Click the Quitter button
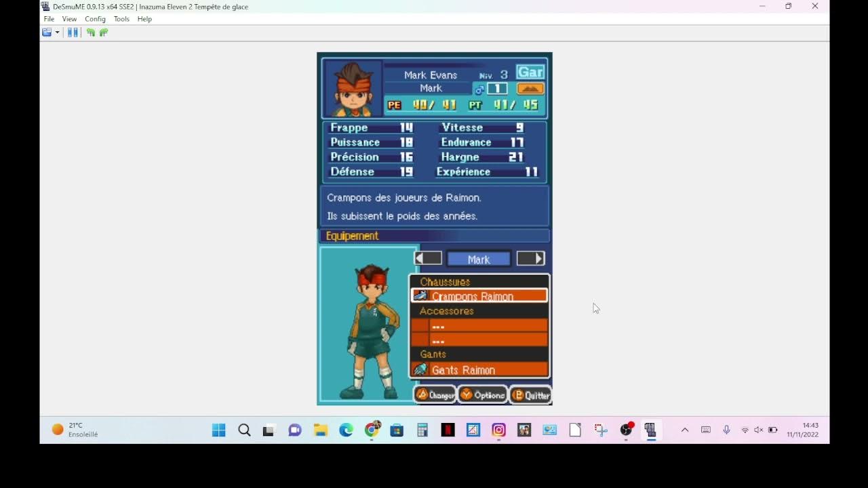The width and height of the screenshot is (868, 488). 530,394
